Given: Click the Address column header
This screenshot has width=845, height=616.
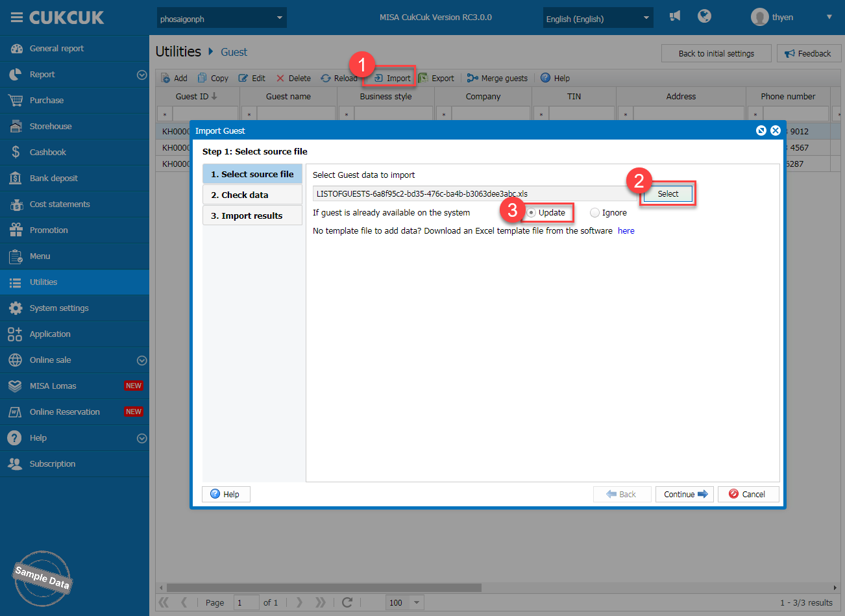Looking at the screenshot, I should 681,96.
